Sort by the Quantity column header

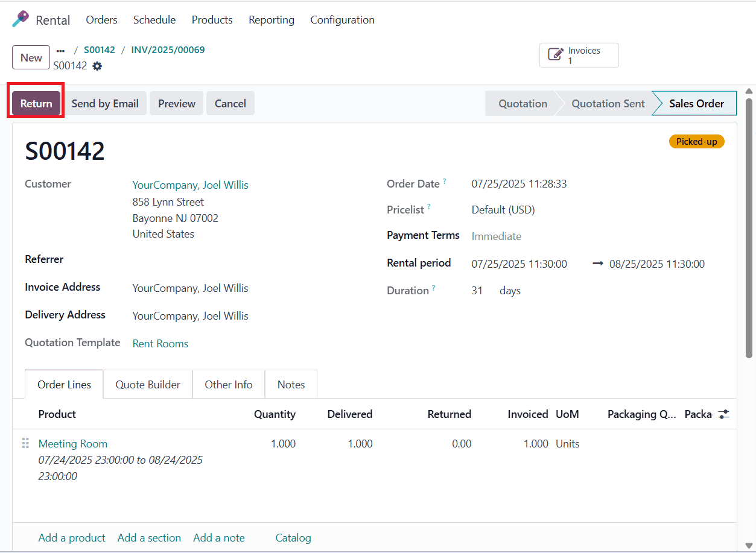pyautogui.click(x=275, y=414)
